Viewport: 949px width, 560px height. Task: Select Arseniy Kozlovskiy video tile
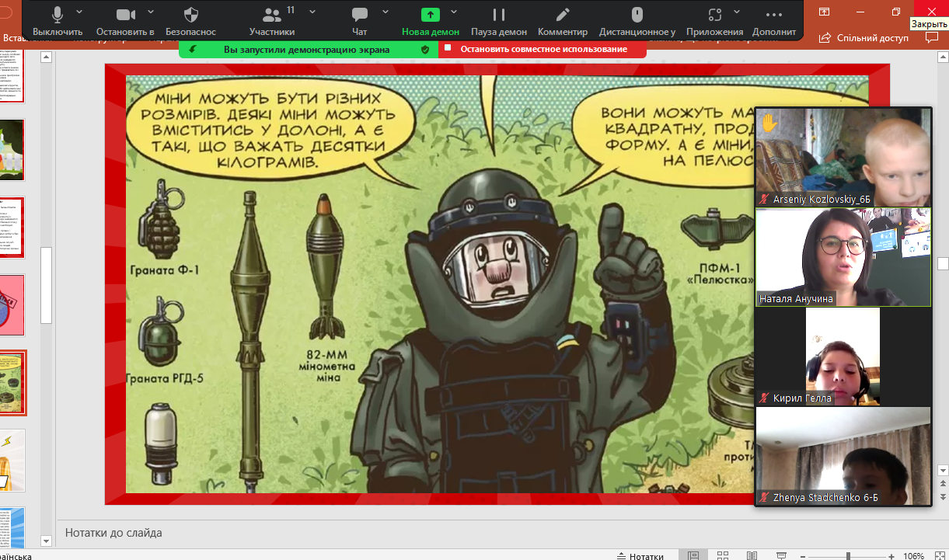843,158
